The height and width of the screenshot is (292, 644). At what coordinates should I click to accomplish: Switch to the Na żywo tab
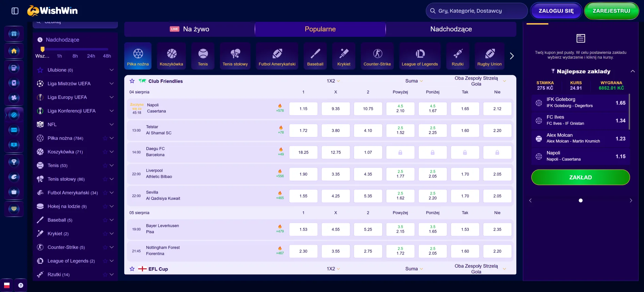tap(190, 29)
